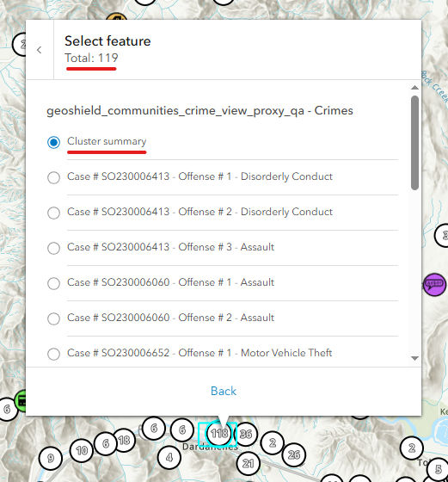Click the scrollbar up arrow
This screenshot has width=448, height=482.
point(414,88)
